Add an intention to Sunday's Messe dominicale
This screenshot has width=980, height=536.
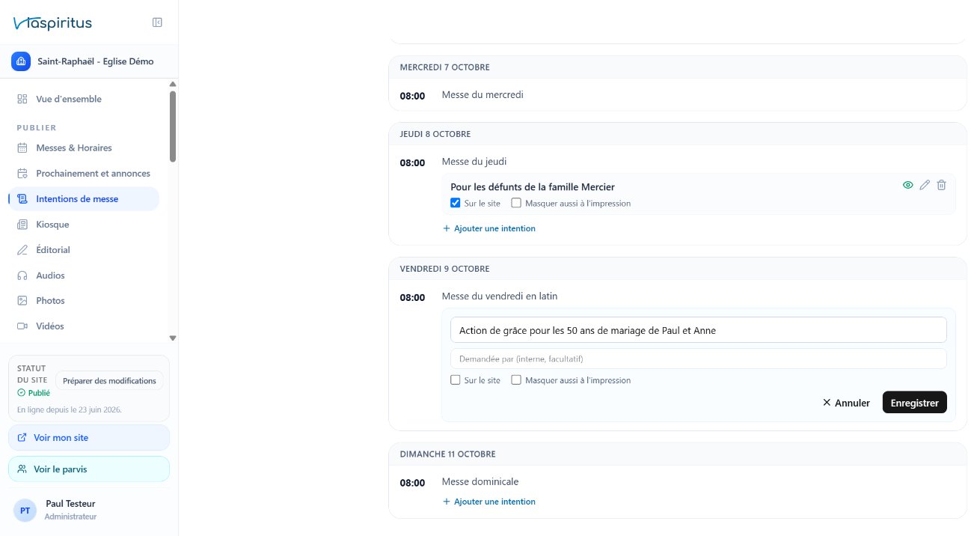point(489,502)
